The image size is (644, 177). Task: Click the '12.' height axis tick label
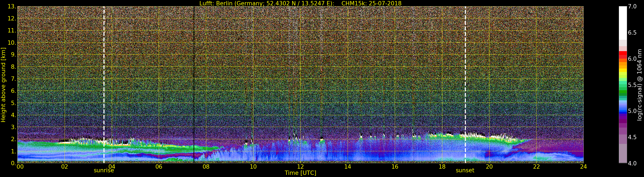point(12,18)
